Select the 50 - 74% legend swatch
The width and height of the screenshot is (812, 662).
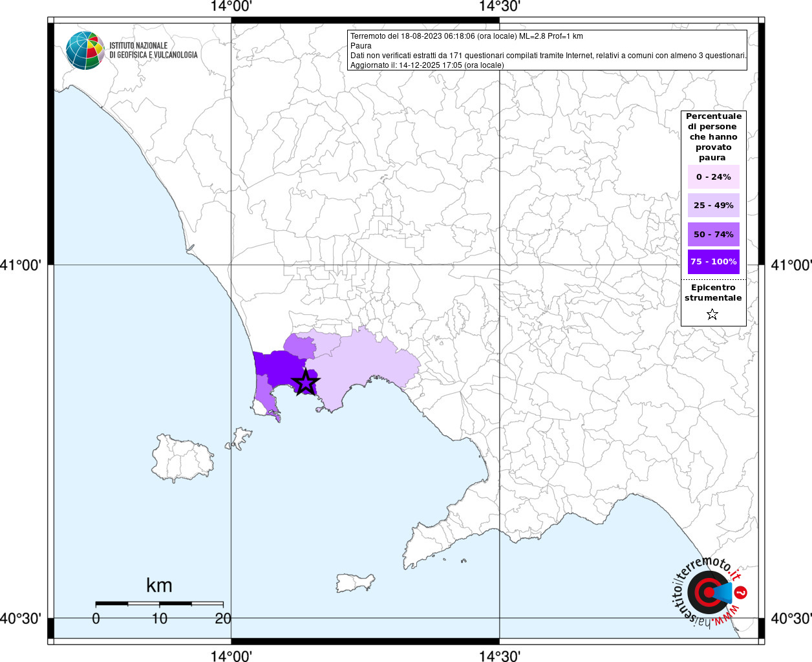click(x=714, y=234)
